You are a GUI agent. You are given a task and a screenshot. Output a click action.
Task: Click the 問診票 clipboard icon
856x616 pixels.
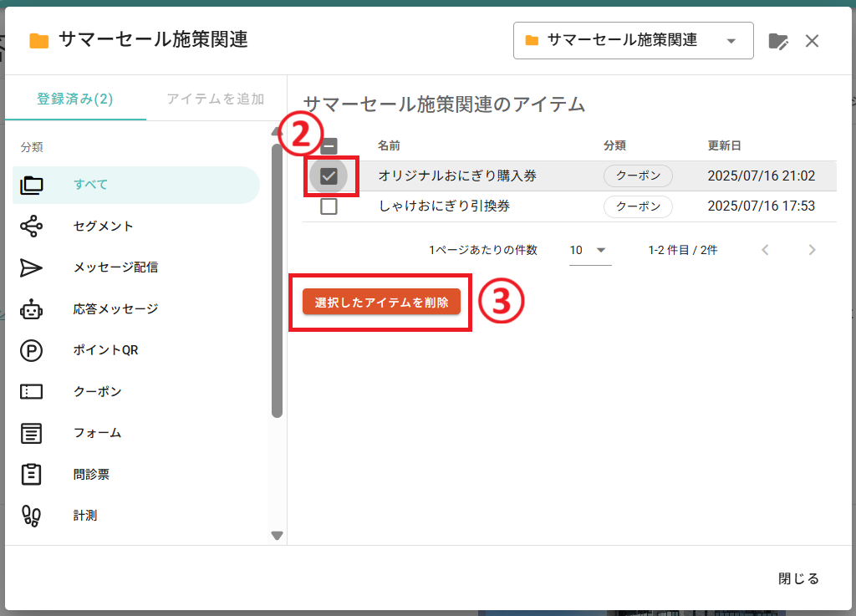(x=31, y=474)
